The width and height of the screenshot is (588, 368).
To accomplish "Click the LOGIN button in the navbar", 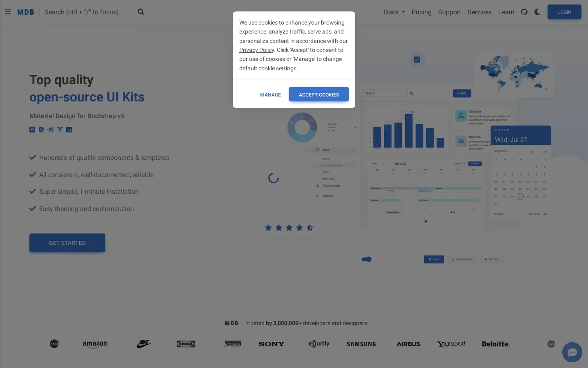I will (564, 12).
